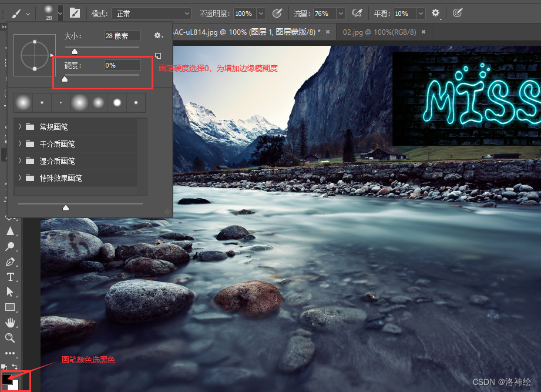541x392 pixels.
Task: Switch to the 02.jpg document tab
Action: [x=379, y=32]
